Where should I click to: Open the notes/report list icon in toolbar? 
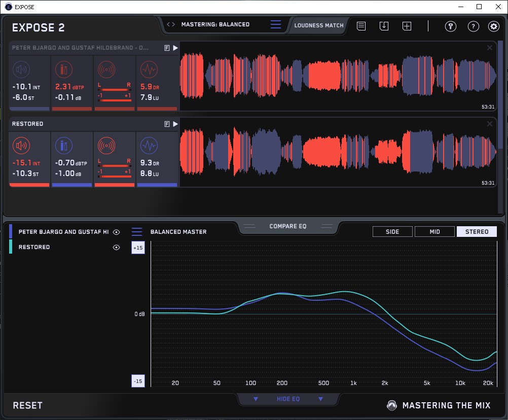point(361,26)
